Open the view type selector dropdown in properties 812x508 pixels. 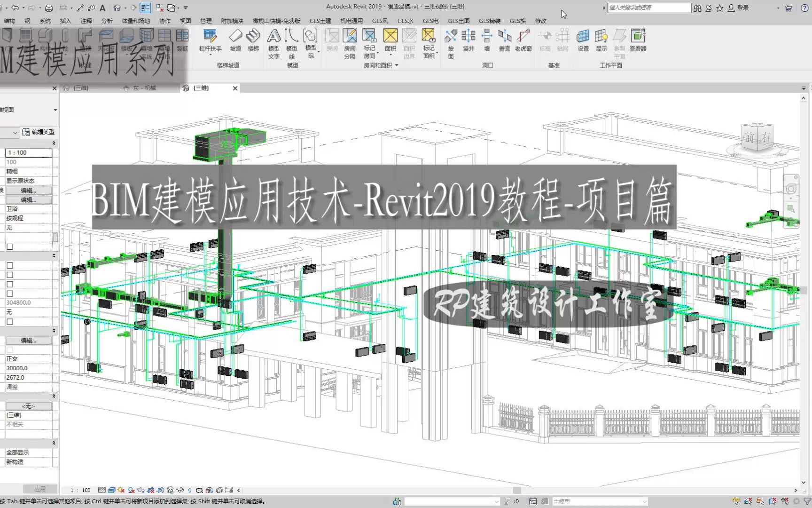click(55, 110)
